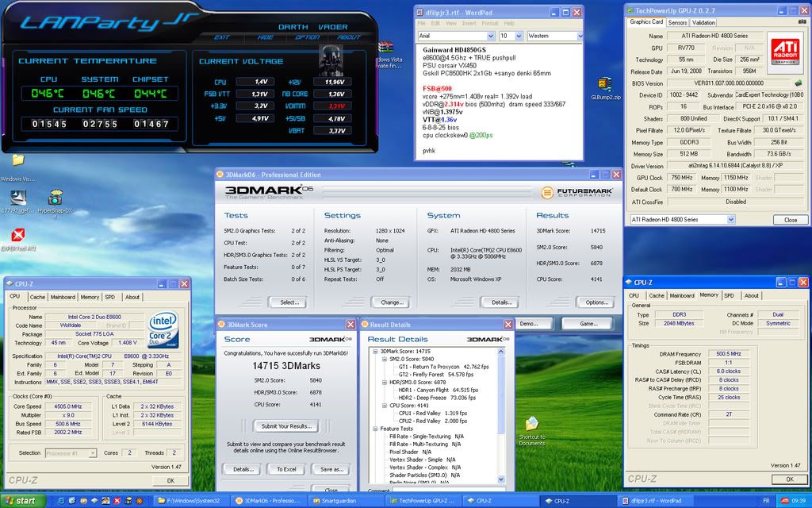Viewport: 812px width, 508px height.
Task: Open the WinRAR archive desktop icon
Action: tap(386, 49)
